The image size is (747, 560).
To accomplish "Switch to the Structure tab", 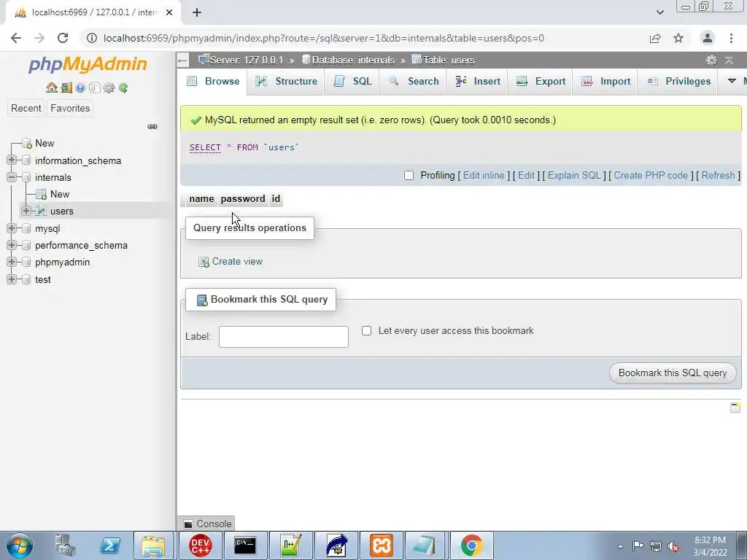I will click(x=286, y=81).
